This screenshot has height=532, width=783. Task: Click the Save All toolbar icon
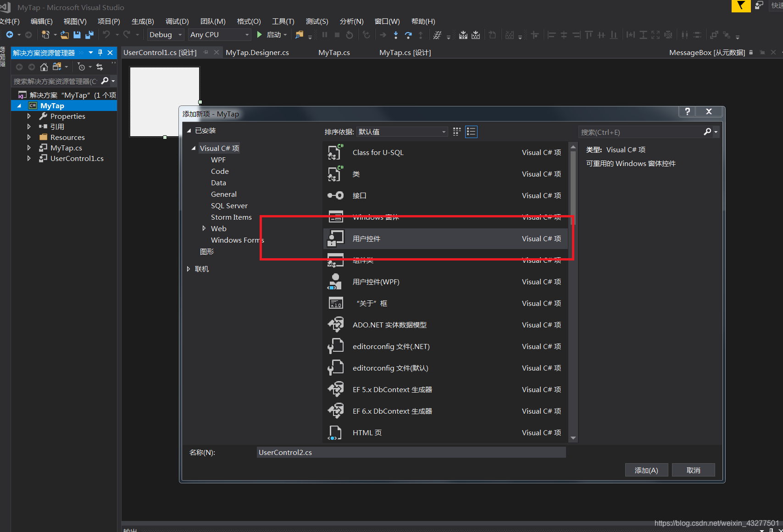point(89,35)
